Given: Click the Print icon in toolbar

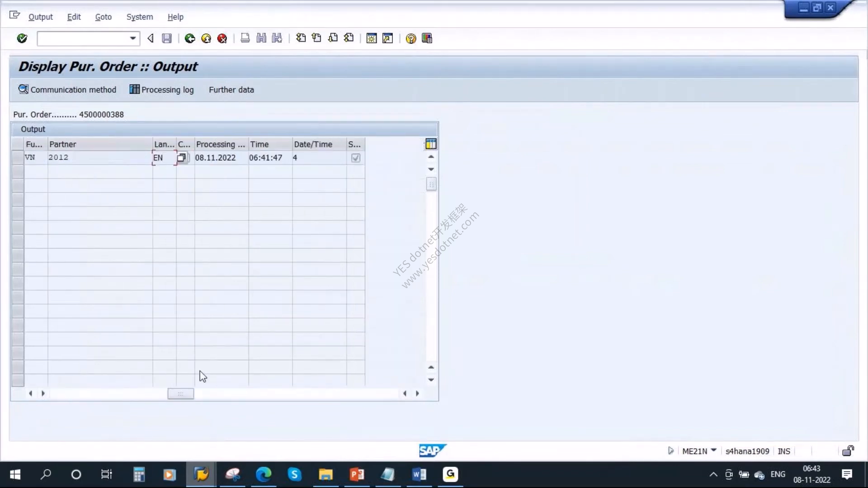Looking at the screenshot, I should click(245, 38).
